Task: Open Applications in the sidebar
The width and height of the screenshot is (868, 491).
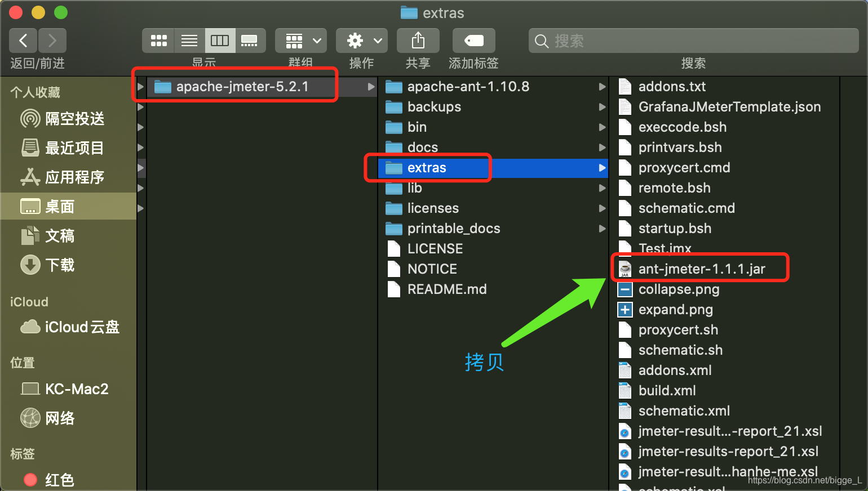Action: (x=68, y=177)
